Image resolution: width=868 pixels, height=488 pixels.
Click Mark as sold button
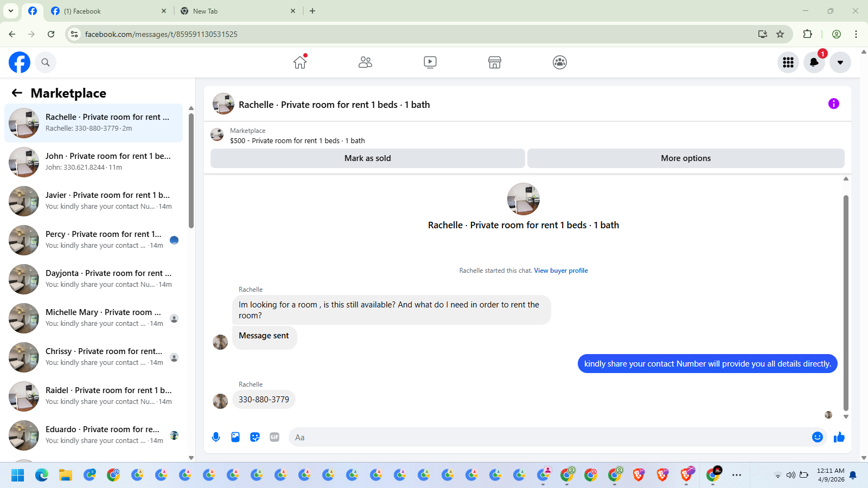(x=368, y=158)
